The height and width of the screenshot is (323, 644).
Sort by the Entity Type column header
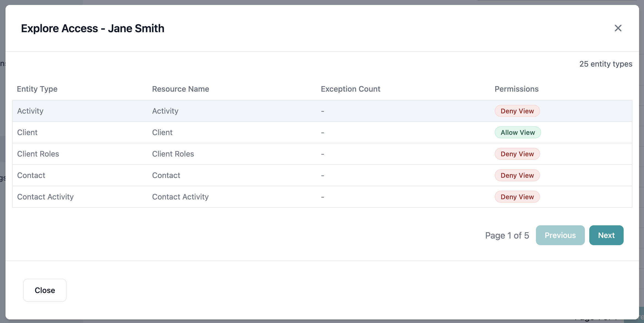(37, 89)
